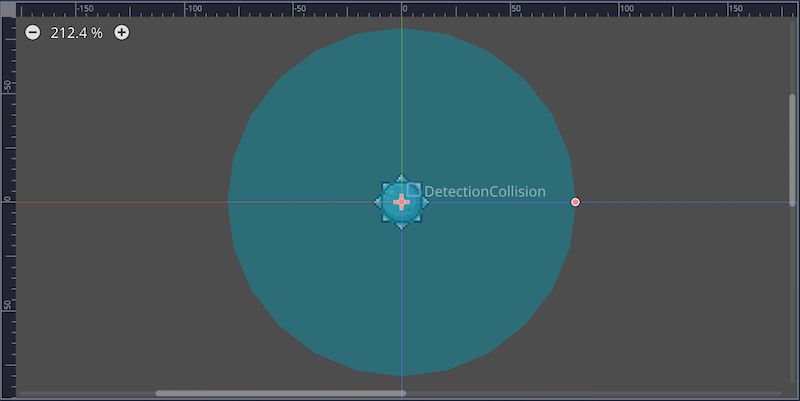This screenshot has width=800, height=401.
Task: Select the pivot cross at origin
Action: pyautogui.click(x=402, y=203)
